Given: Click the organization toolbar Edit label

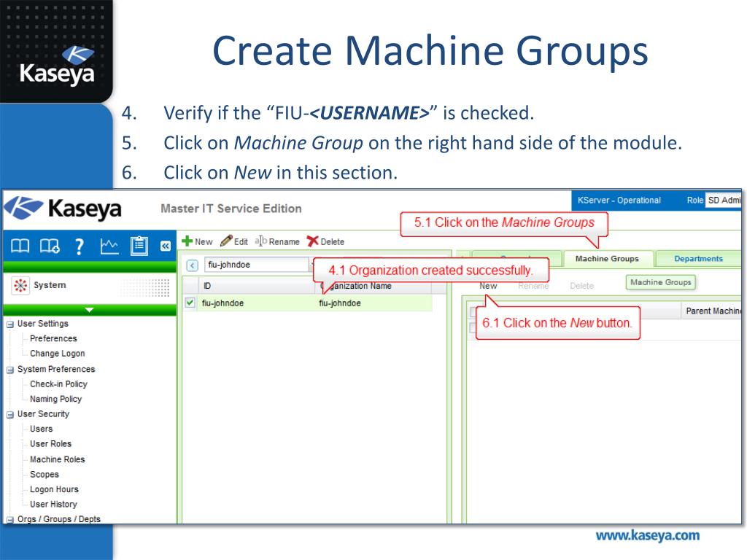Looking at the screenshot, I should (241, 242).
